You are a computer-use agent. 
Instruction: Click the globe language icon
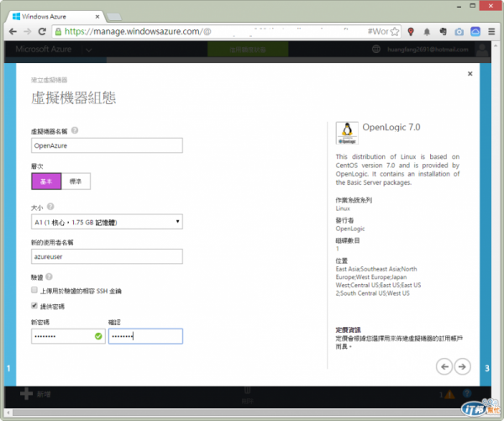tap(376, 50)
